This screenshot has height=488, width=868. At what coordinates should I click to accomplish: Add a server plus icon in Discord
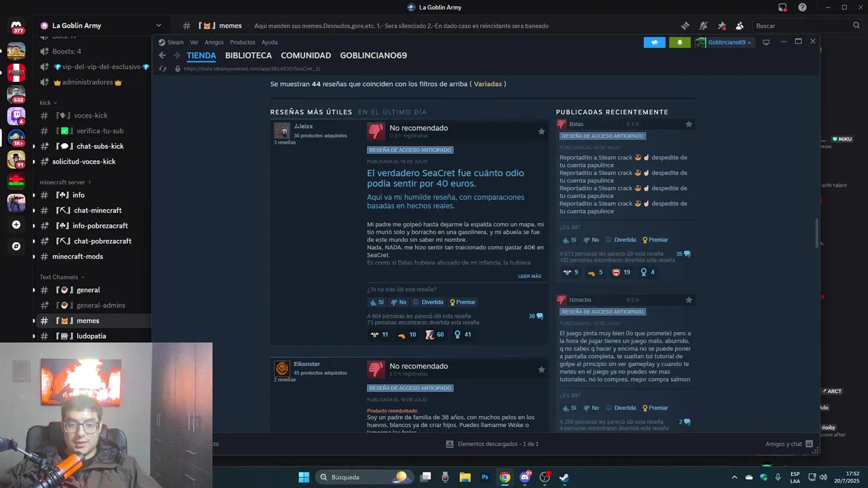coord(16,224)
